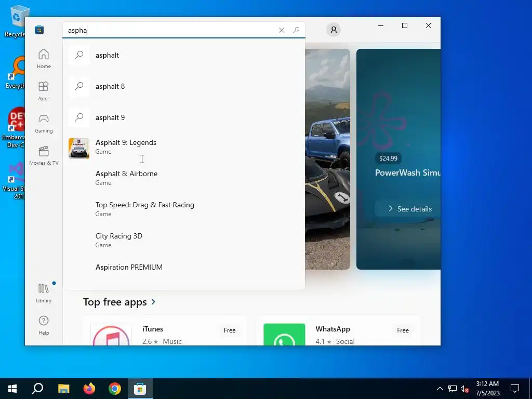This screenshot has height=399, width=532.
Task: Open the iTunes app listing
Action: (x=165, y=331)
